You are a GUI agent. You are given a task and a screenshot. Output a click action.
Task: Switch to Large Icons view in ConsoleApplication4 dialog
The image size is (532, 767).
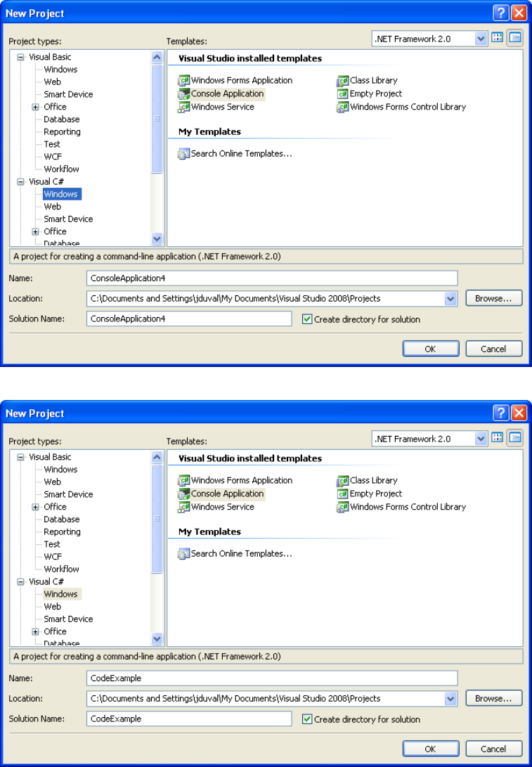[x=498, y=38]
